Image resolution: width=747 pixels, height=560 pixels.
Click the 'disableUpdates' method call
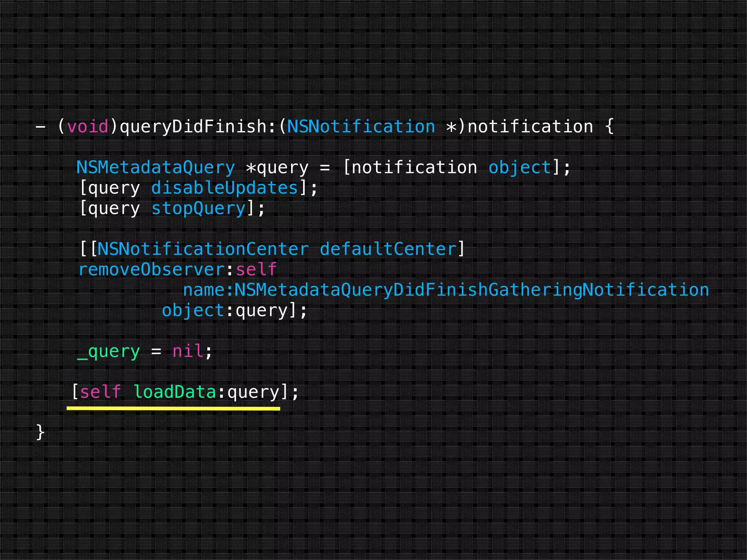[225, 188]
